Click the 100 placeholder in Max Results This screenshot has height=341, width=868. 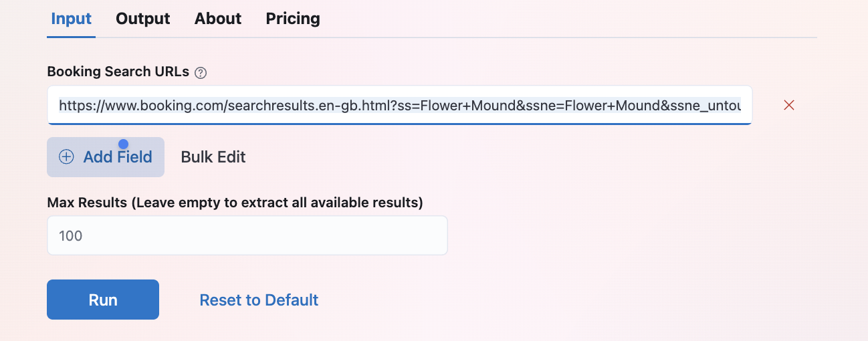click(x=71, y=235)
